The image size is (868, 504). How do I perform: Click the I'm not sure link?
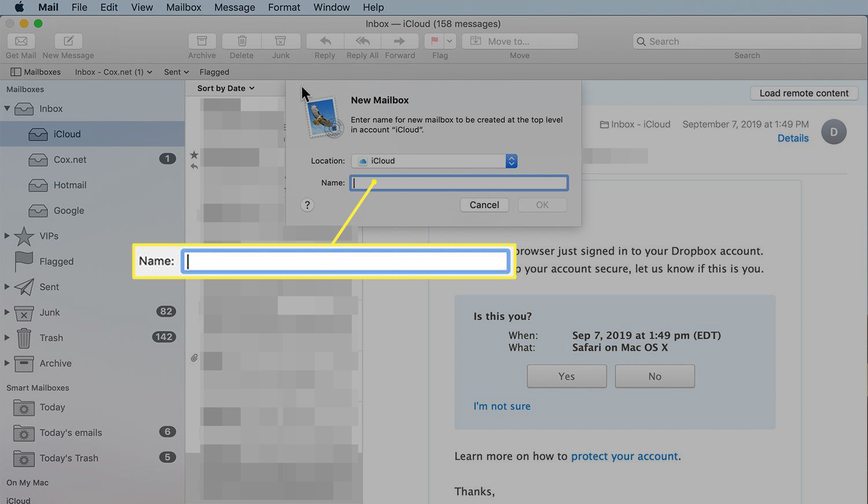[x=502, y=406]
